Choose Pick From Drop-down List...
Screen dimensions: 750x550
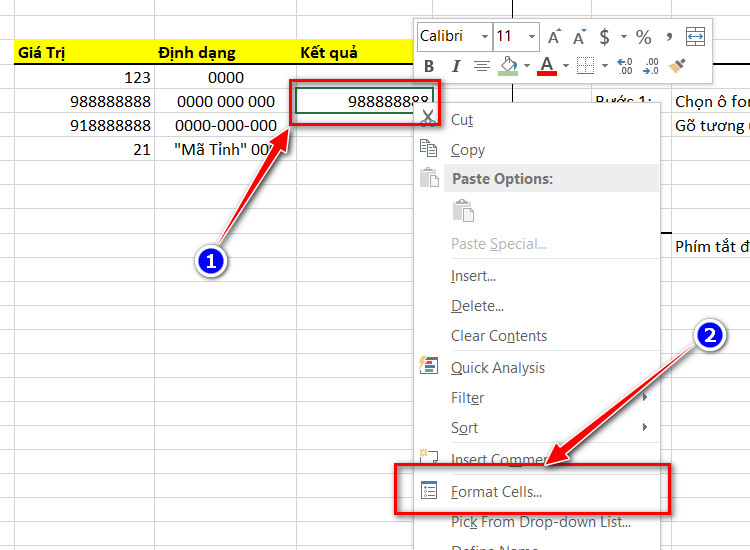[x=538, y=522]
